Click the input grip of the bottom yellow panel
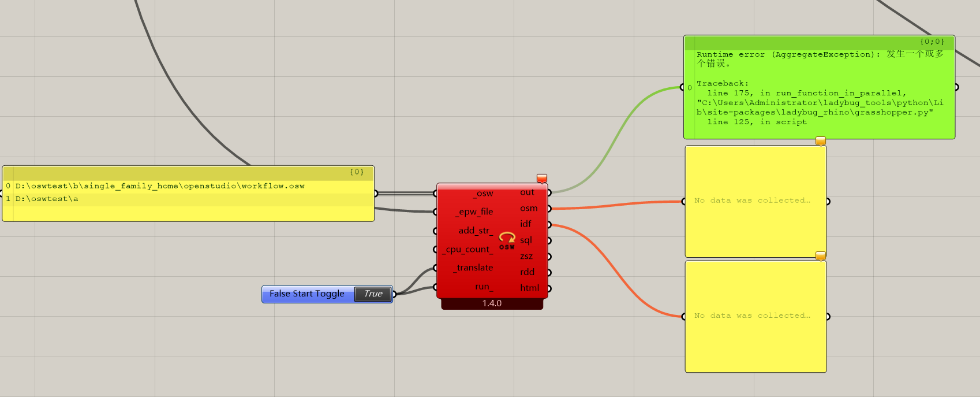The image size is (980, 397). click(684, 317)
